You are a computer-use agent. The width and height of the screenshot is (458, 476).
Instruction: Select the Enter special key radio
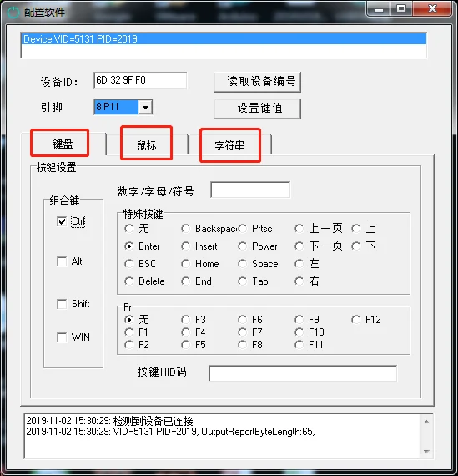(129, 246)
